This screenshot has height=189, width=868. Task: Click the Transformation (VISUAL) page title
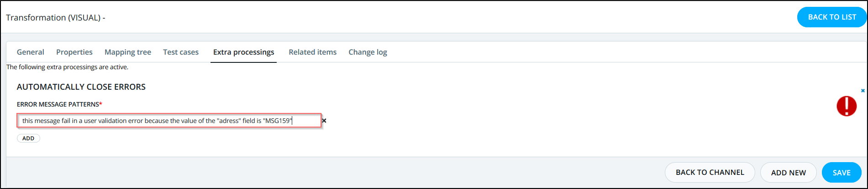pos(55,18)
